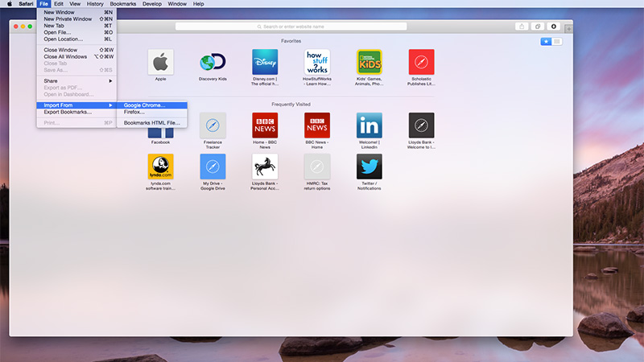Open Lloyds Bank Welcome site icon
The width and height of the screenshot is (644, 362).
tap(421, 125)
